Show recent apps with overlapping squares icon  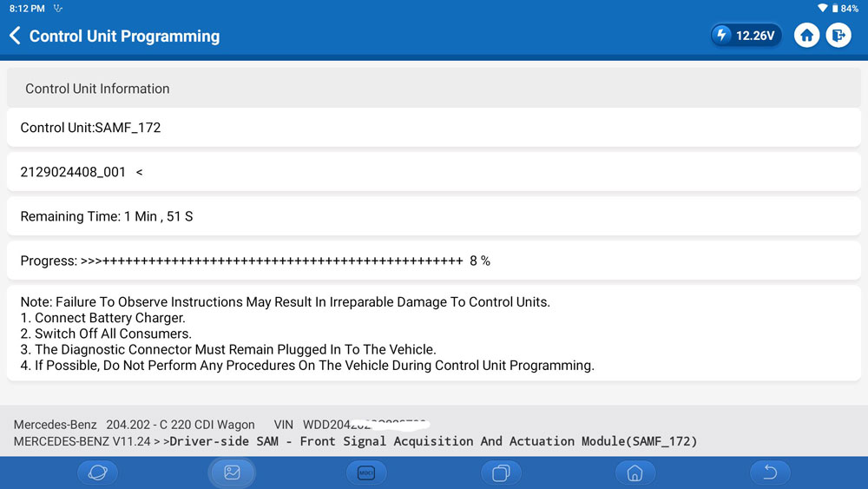coord(501,472)
